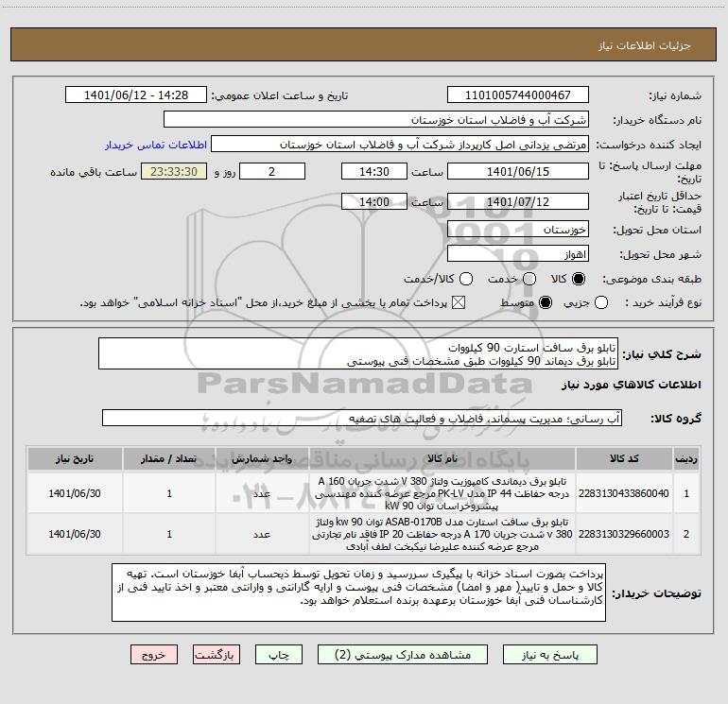Select the متوسط purchase type radio
This screenshot has width=728, height=704.
coord(546,302)
